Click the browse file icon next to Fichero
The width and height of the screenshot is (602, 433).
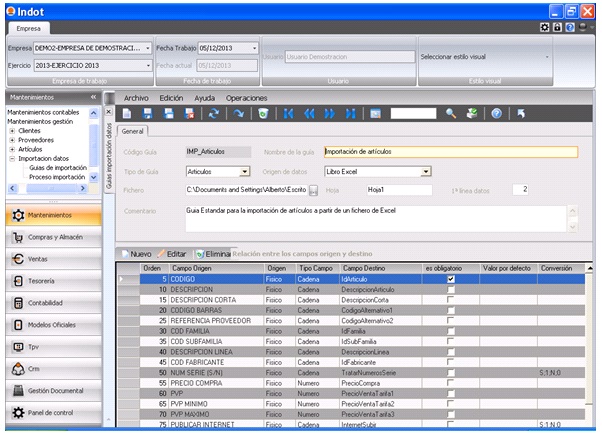pos(313,190)
